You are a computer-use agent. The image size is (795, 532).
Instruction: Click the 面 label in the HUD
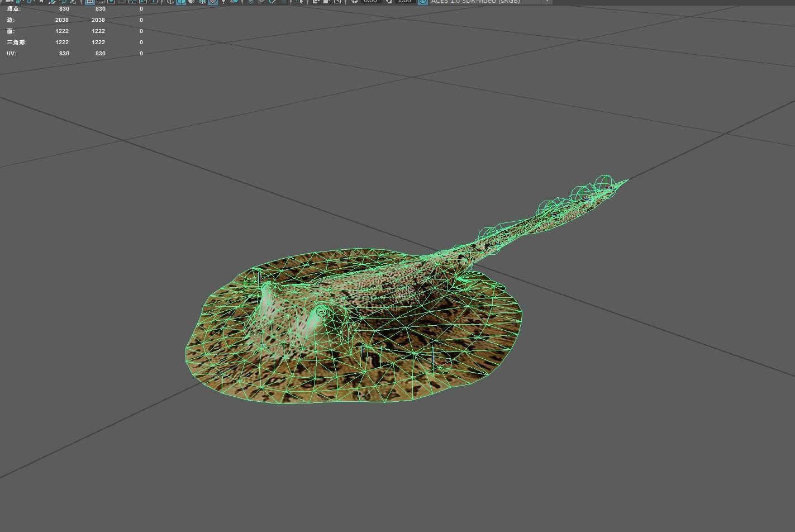tap(10, 31)
